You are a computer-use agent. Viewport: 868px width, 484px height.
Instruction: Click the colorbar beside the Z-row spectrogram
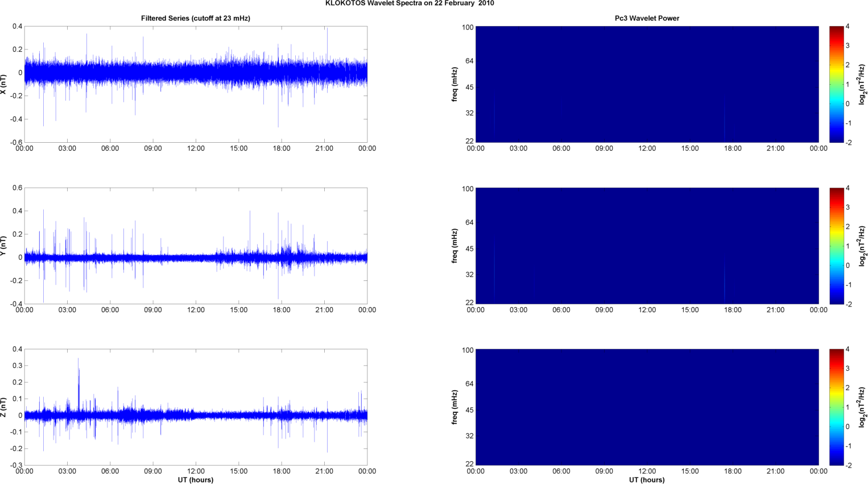(x=836, y=407)
